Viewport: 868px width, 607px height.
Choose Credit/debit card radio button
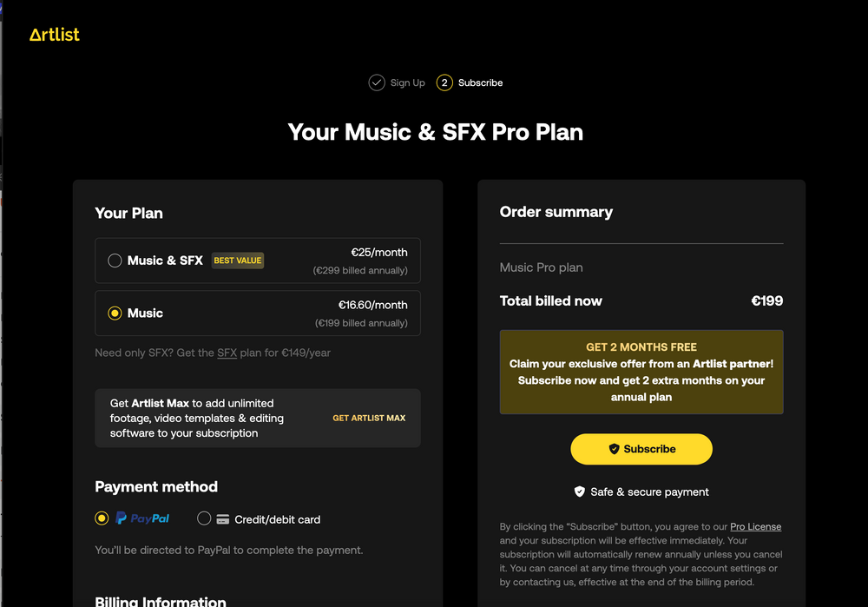click(x=204, y=518)
